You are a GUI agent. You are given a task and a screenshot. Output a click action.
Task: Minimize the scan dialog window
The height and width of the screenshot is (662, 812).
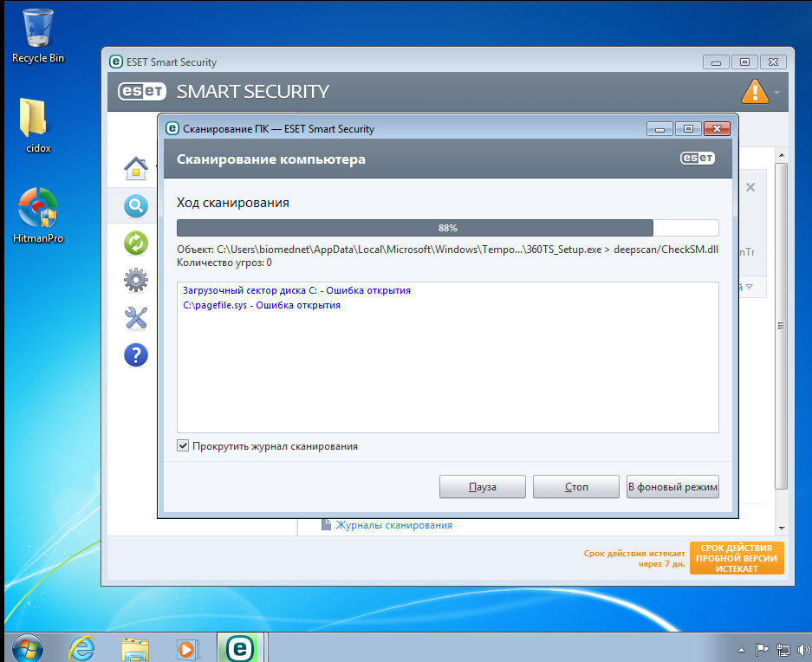(659, 129)
